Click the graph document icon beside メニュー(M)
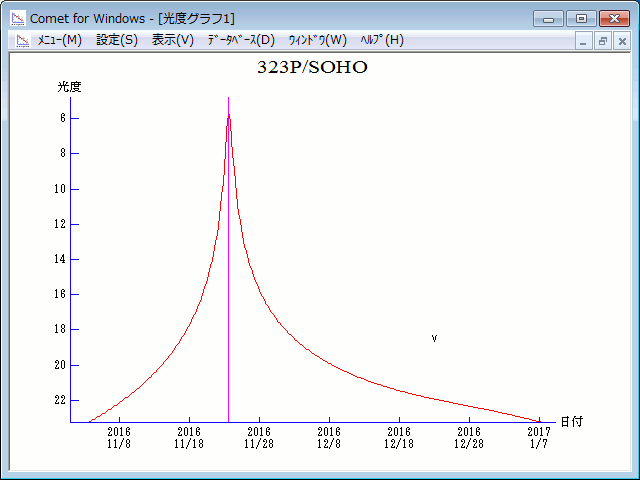The height and width of the screenshot is (480, 640). (x=22, y=40)
